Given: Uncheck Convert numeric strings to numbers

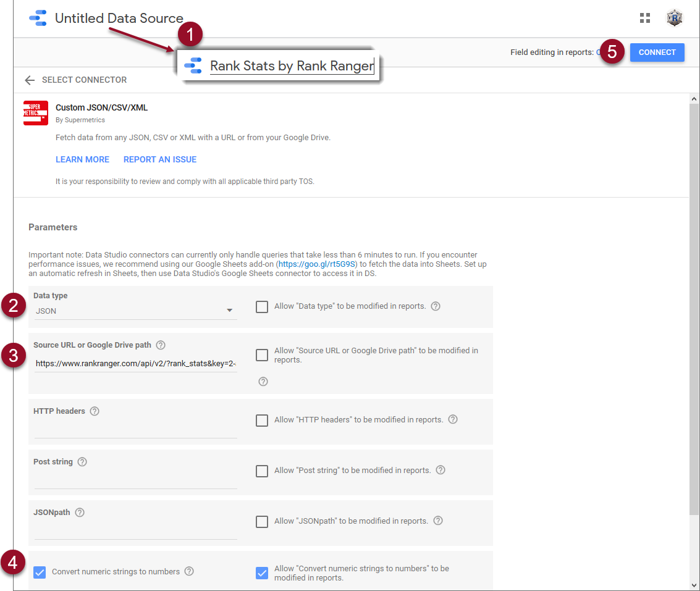Looking at the screenshot, I should 40,572.
